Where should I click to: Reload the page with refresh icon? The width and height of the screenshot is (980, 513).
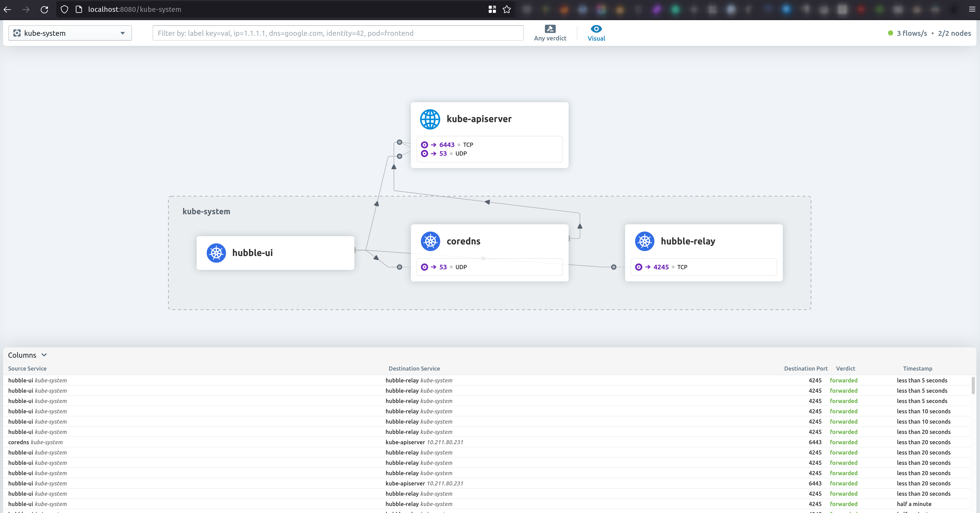click(x=45, y=10)
